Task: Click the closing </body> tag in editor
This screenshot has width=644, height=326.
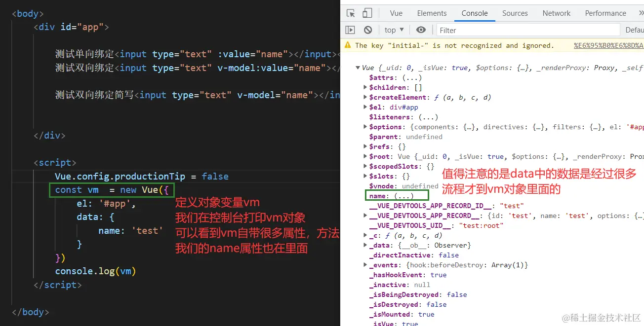Action: (x=30, y=312)
